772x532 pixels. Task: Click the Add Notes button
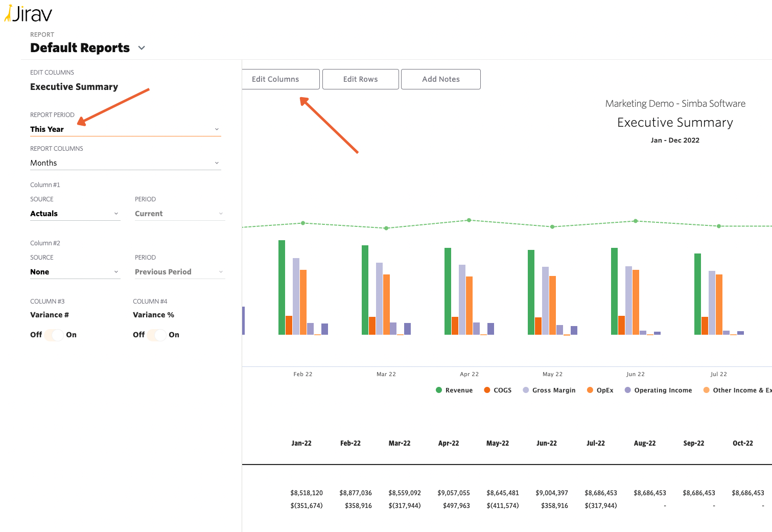tap(440, 79)
